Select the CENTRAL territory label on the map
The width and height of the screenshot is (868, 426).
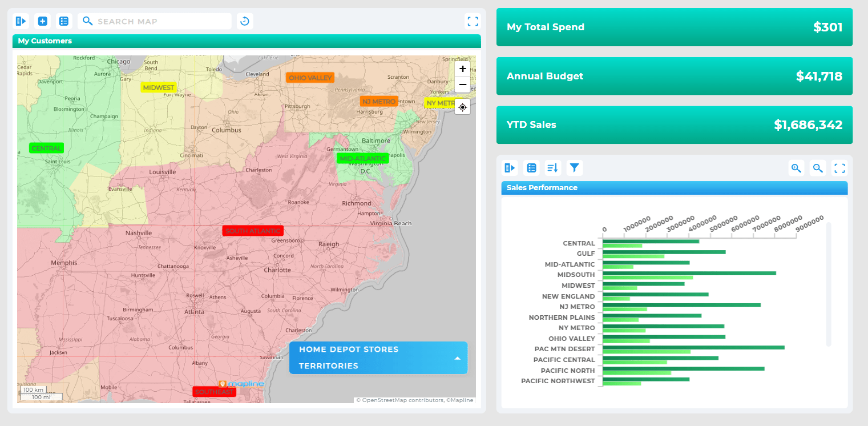coord(46,147)
